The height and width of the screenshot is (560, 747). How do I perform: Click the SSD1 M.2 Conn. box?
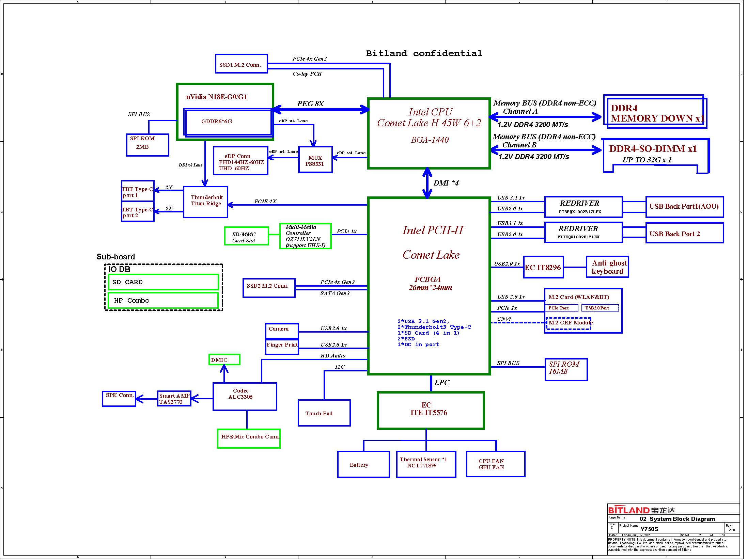point(241,64)
